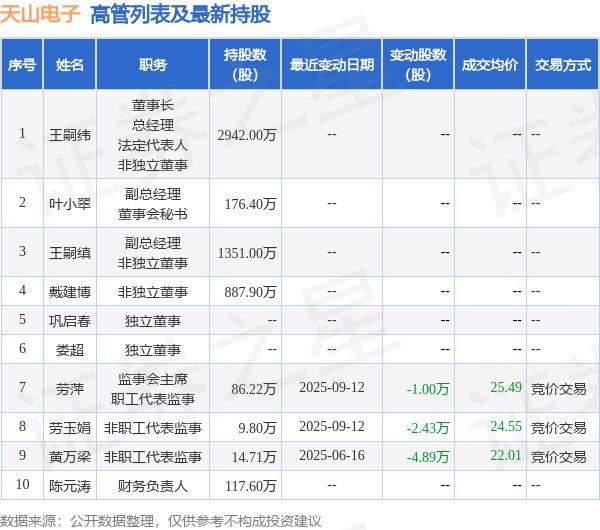Click the average price 25.49
The height and width of the screenshot is (530, 600).
pyautogui.click(x=506, y=387)
